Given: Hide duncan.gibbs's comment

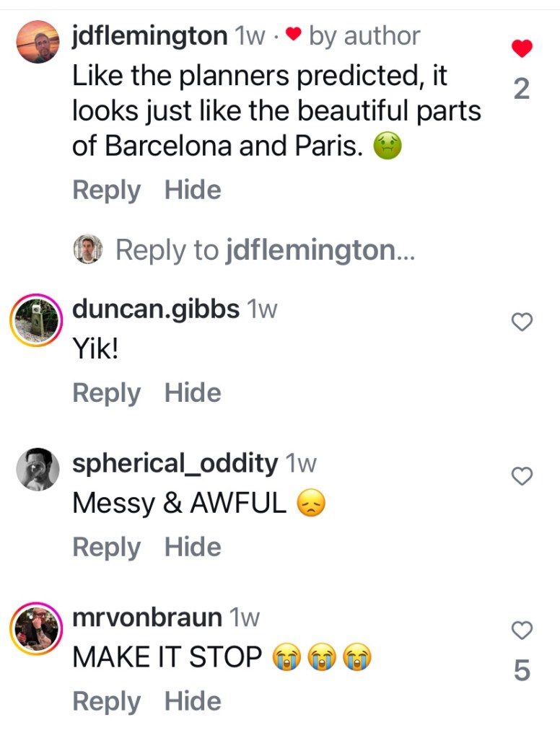Looking at the screenshot, I should click(193, 393).
